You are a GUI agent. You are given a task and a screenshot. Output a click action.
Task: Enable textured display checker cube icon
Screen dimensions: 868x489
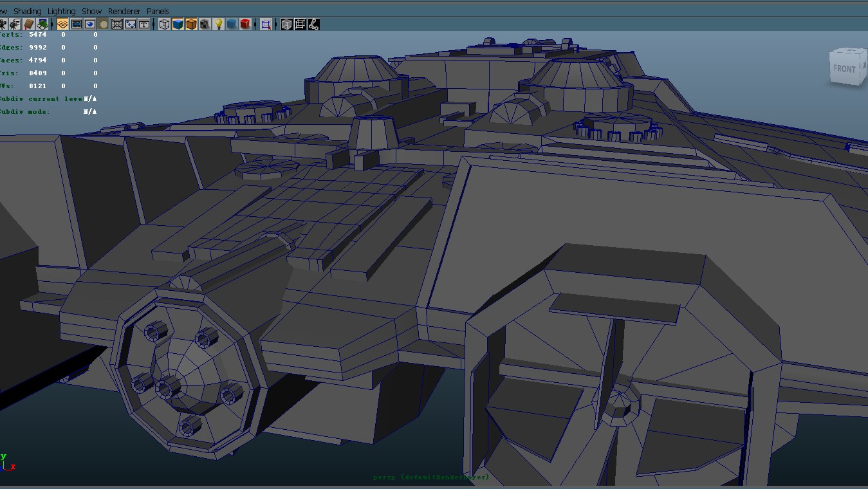tap(205, 24)
